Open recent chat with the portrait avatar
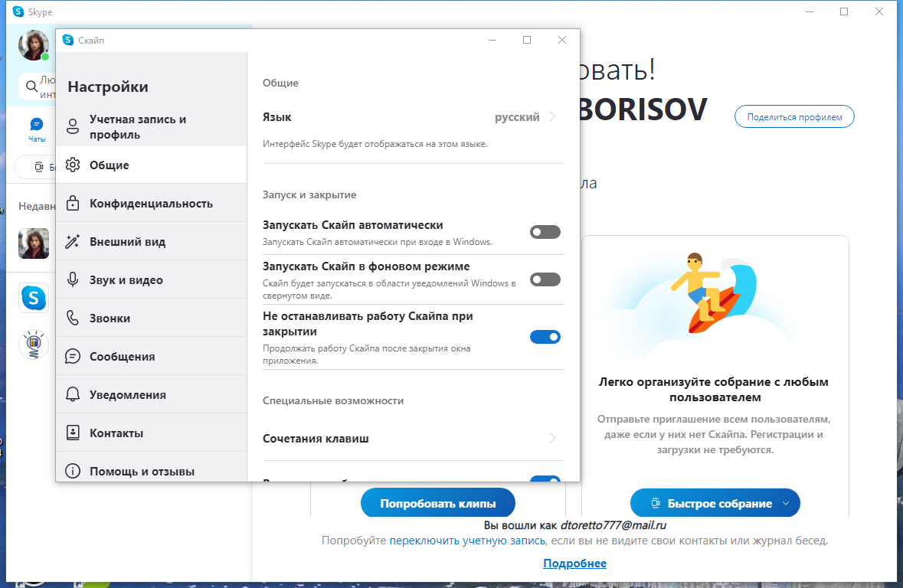 [x=34, y=243]
